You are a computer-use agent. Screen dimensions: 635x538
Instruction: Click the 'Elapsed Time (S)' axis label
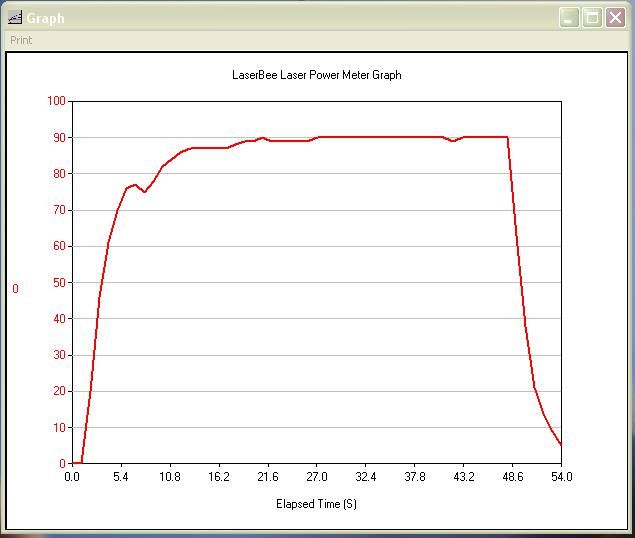(x=316, y=504)
